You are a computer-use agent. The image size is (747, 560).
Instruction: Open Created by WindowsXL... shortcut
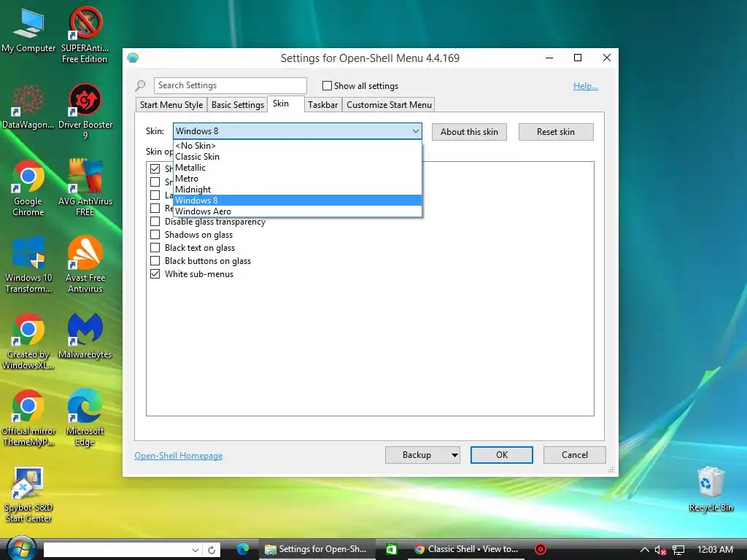(x=28, y=341)
